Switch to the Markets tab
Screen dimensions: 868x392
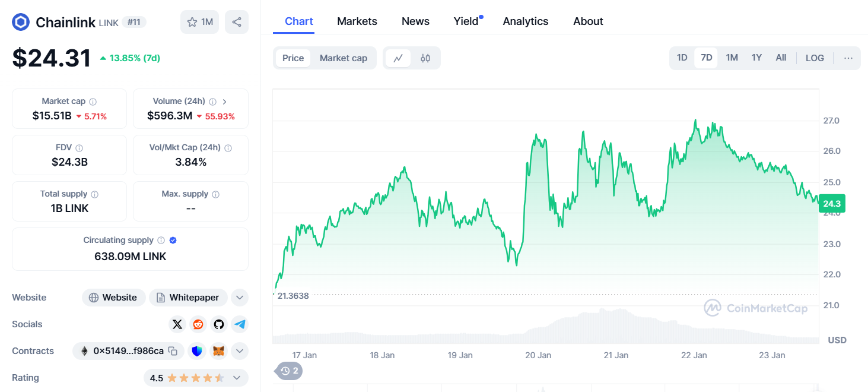(357, 21)
